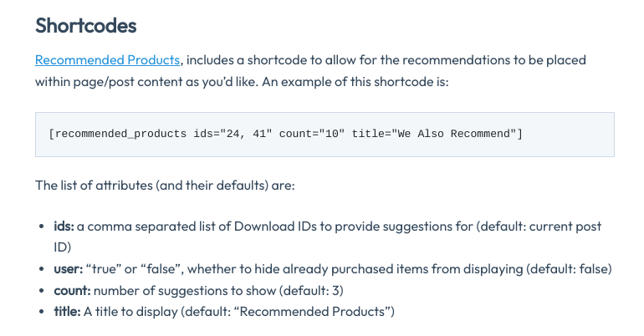
Task: Click the '(default: false)' text
Action: [x=570, y=269]
